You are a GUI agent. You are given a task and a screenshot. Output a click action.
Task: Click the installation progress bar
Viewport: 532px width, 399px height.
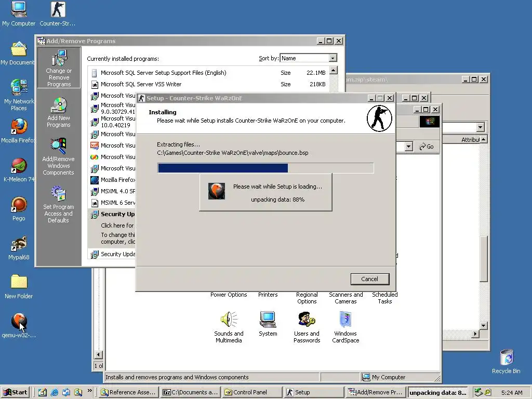[x=265, y=168]
